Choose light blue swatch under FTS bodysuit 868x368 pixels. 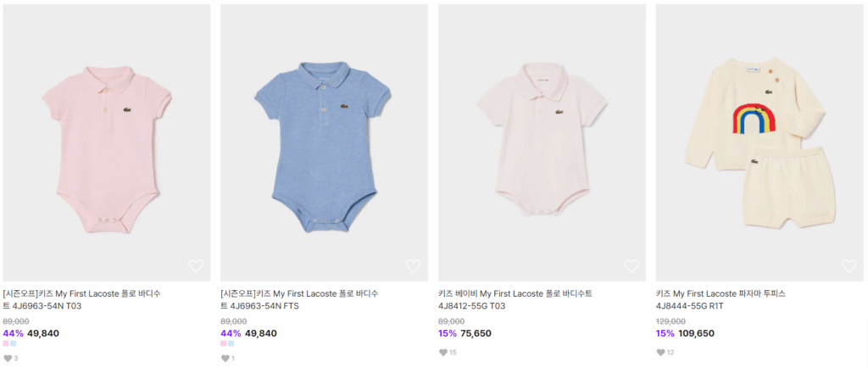tap(231, 344)
